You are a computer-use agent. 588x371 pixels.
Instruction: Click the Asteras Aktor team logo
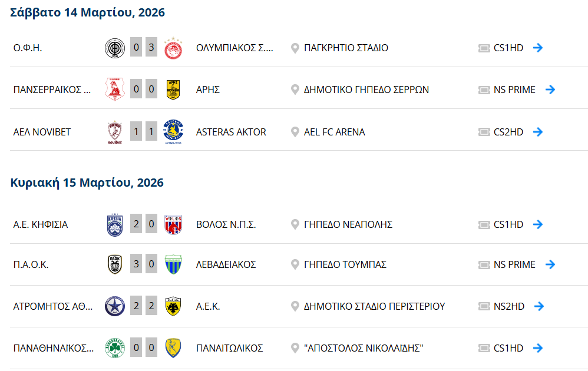click(x=173, y=132)
